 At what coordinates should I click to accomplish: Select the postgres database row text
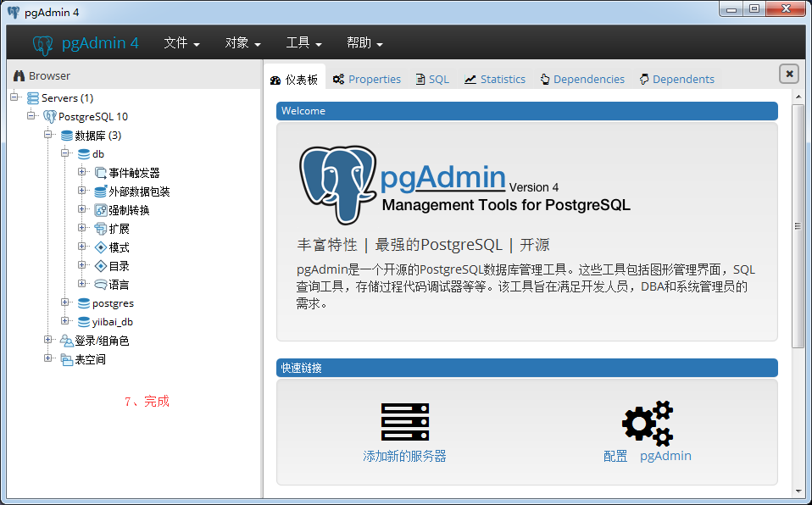pos(113,303)
